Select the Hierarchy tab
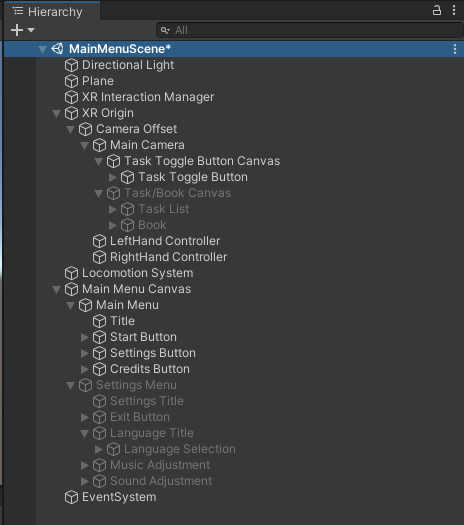The image size is (464, 525). 52,11
